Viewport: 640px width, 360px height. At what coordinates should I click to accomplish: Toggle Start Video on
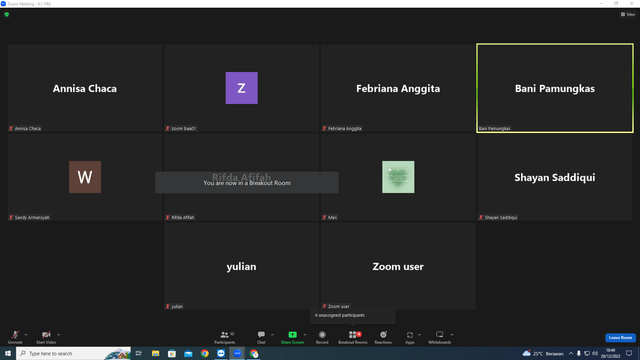(x=46, y=337)
